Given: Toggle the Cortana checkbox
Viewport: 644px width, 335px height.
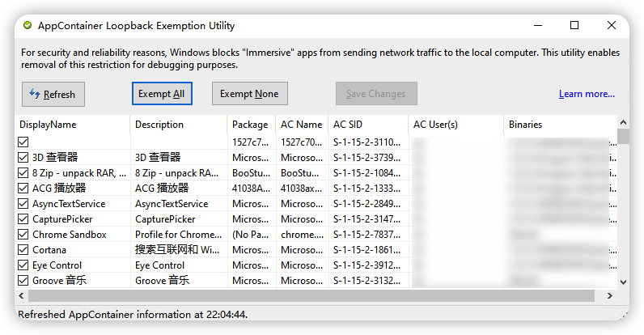Looking at the screenshot, I should pyautogui.click(x=23, y=250).
